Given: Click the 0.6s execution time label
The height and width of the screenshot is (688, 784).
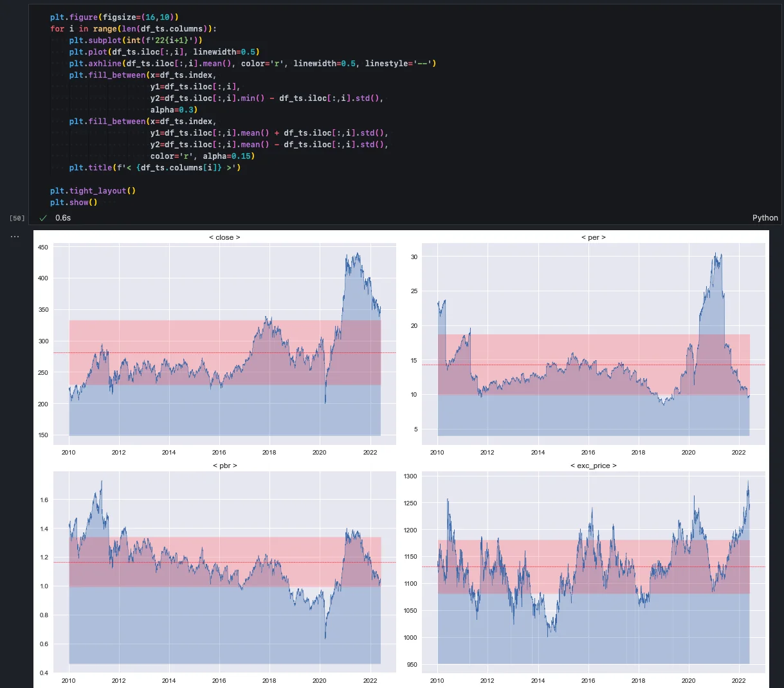Looking at the screenshot, I should 63,218.
